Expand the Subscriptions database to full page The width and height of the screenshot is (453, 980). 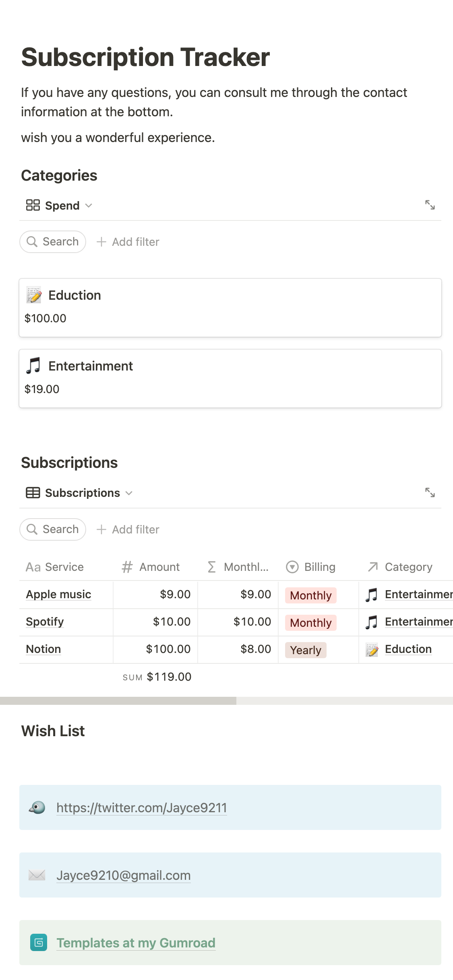[430, 492]
